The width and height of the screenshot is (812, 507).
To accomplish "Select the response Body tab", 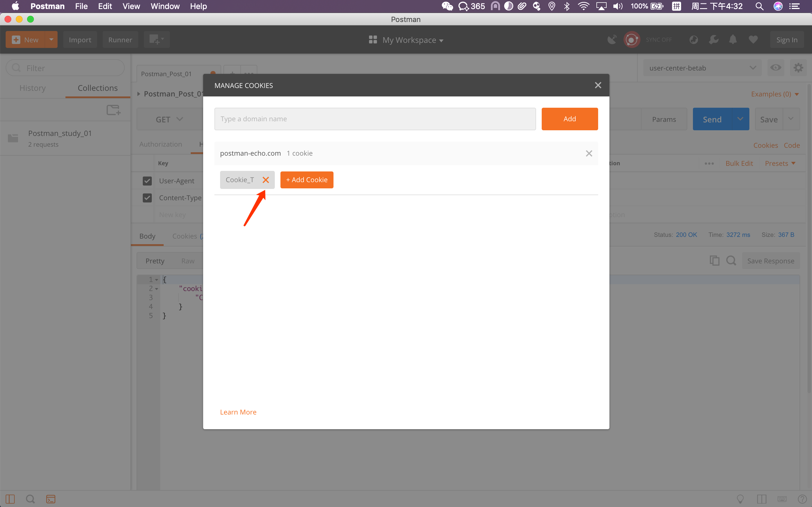I will coord(147,236).
